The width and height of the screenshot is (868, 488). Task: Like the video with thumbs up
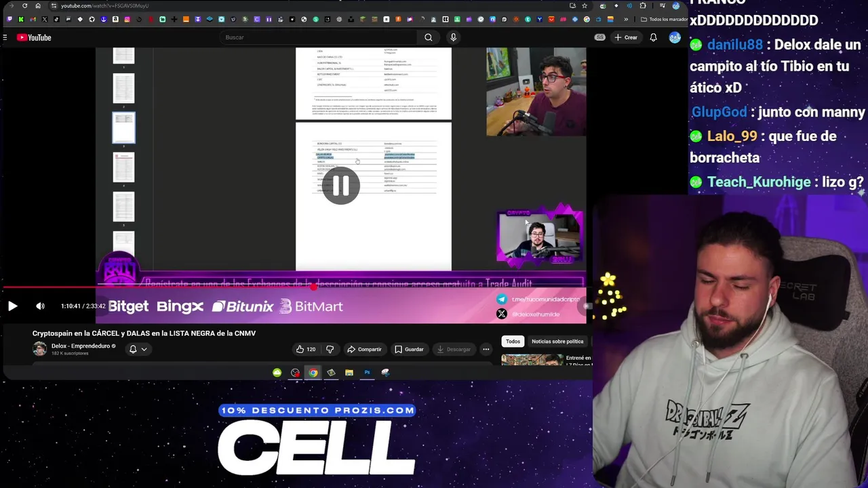click(x=306, y=349)
